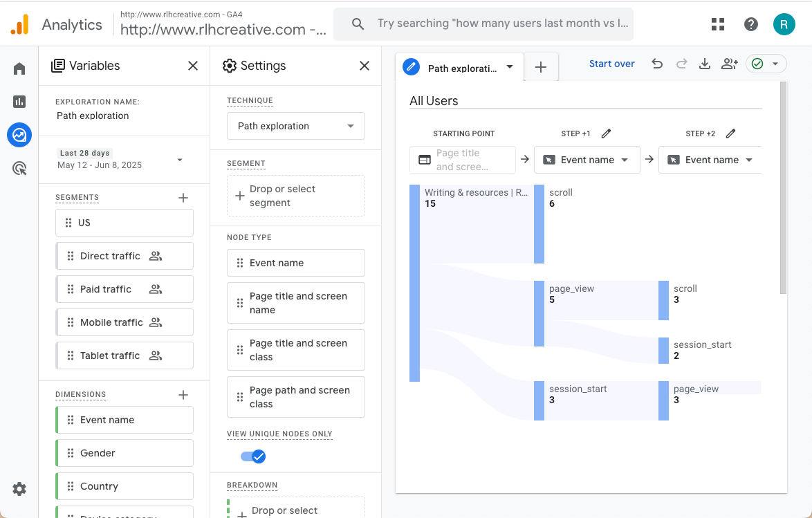Click the page_view node bar in STEP +1
The width and height of the screenshot is (812, 518).
click(539, 313)
